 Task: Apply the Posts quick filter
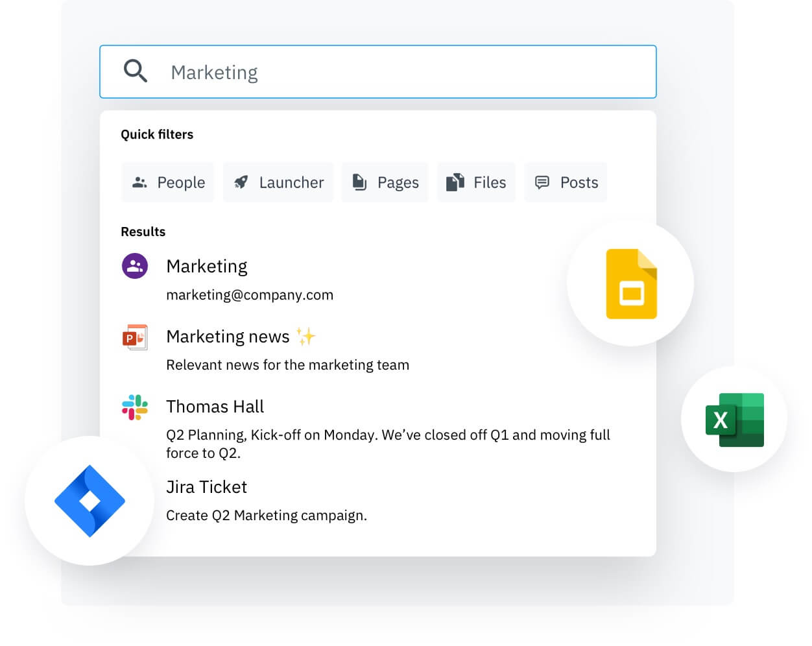pyautogui.click(x=566, y=182)
